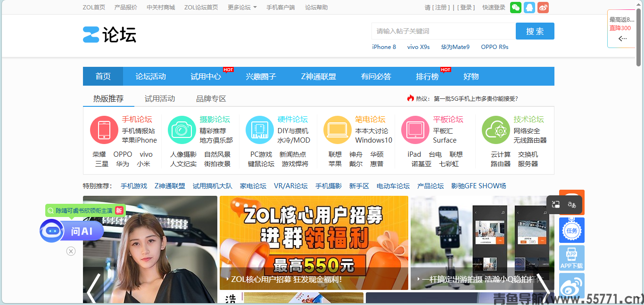The height and width of the screenshot is (305, 644).
Task: Open the DIY与攒机 subforum link
Action: [x=293, y=131]
